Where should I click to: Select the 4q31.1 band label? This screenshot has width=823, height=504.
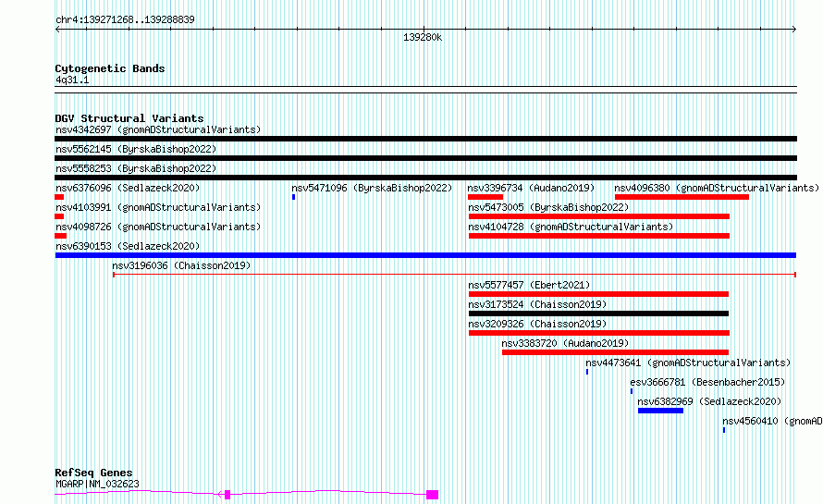(x=72, y=80)
